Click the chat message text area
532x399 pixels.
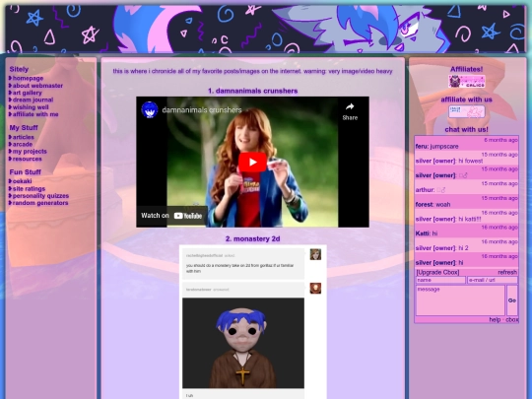tap(460, 300)
